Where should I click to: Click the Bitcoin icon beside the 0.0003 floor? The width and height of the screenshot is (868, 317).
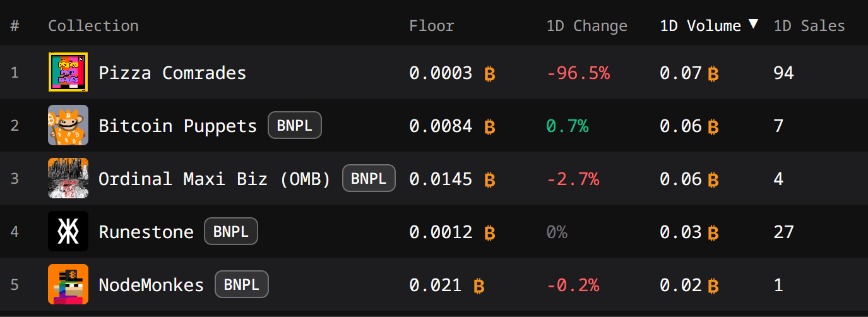(489, 74)
